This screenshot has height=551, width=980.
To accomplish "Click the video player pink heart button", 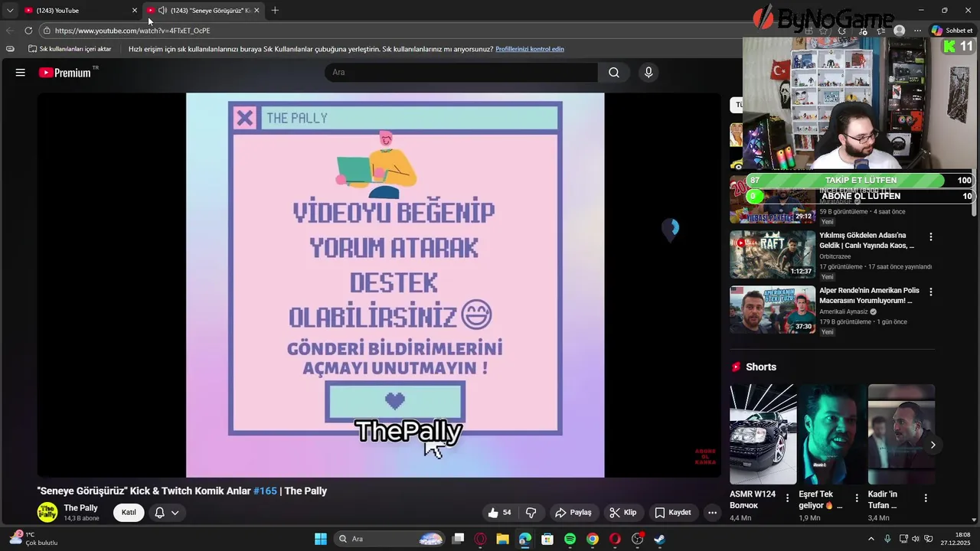I will (x=394, y=401).
